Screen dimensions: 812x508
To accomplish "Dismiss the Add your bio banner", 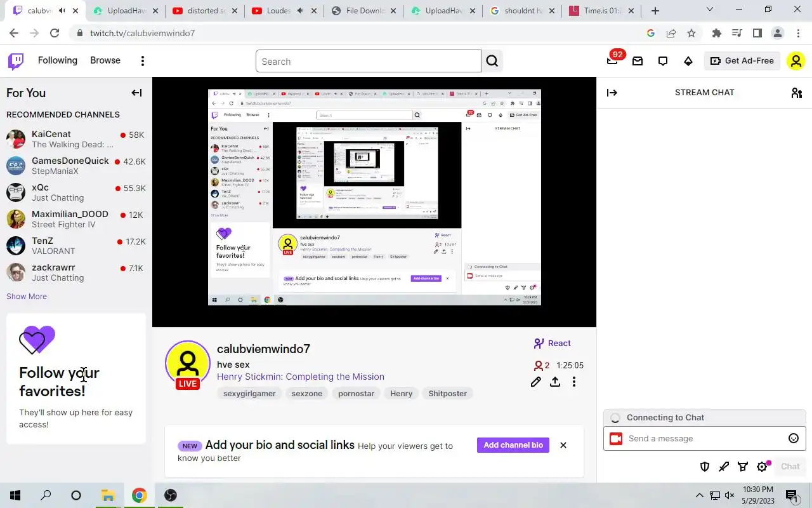I will 563,445.
